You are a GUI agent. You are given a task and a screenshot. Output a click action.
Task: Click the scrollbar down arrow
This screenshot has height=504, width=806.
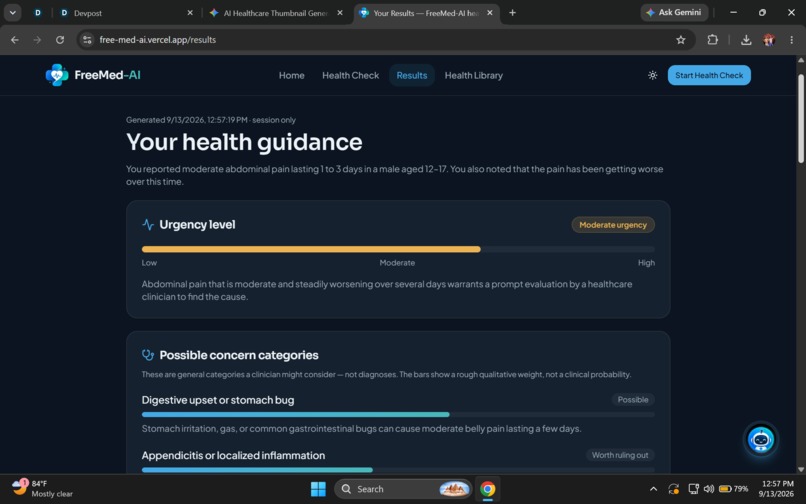800,469
